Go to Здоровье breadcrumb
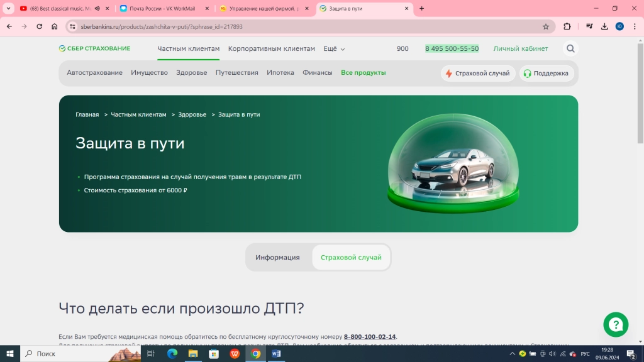The image size is (644, 362). click(x=192, y=114)
